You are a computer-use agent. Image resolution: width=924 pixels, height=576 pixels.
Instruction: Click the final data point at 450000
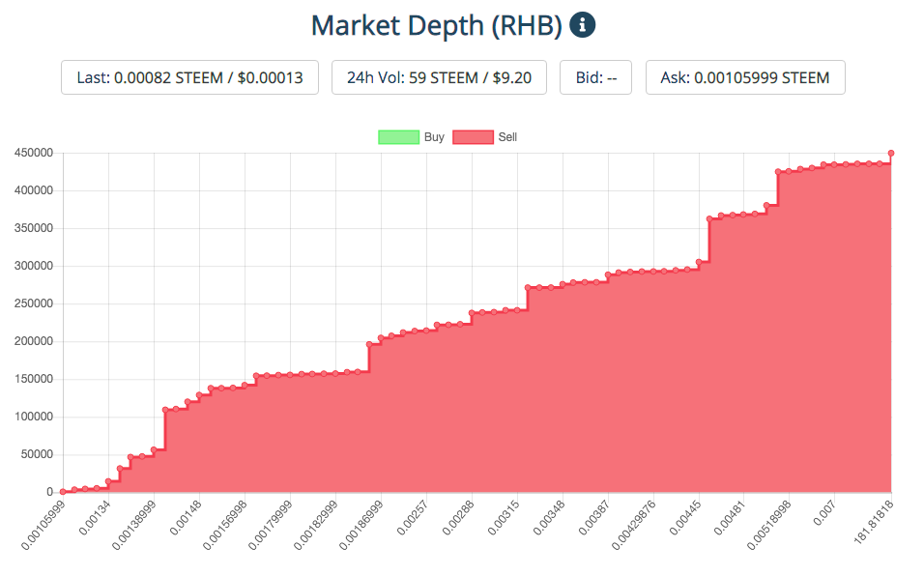[x=891, y=153]
